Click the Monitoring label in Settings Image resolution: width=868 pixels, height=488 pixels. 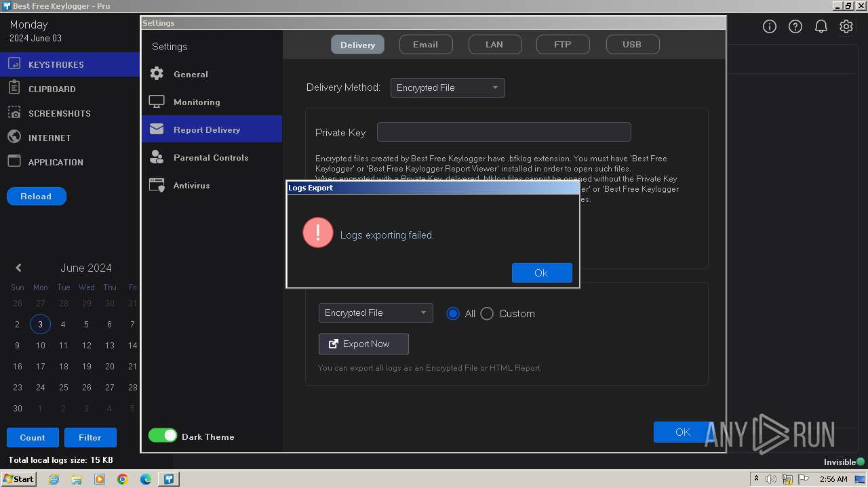197,102
